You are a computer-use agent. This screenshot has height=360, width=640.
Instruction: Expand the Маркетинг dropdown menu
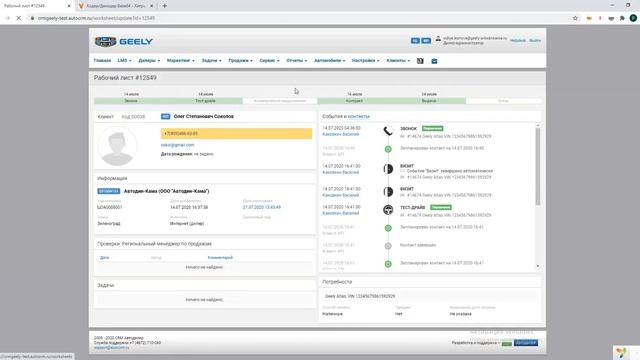pos(181,60)
